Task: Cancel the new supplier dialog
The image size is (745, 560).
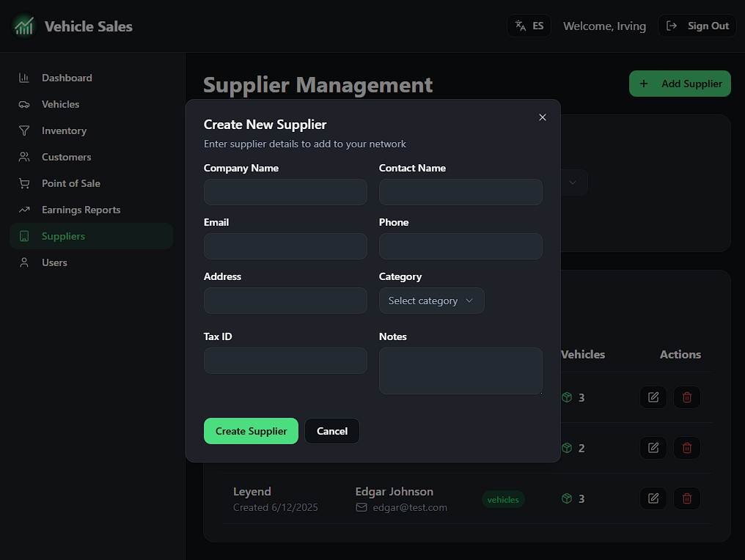Action: coord(331,431)
